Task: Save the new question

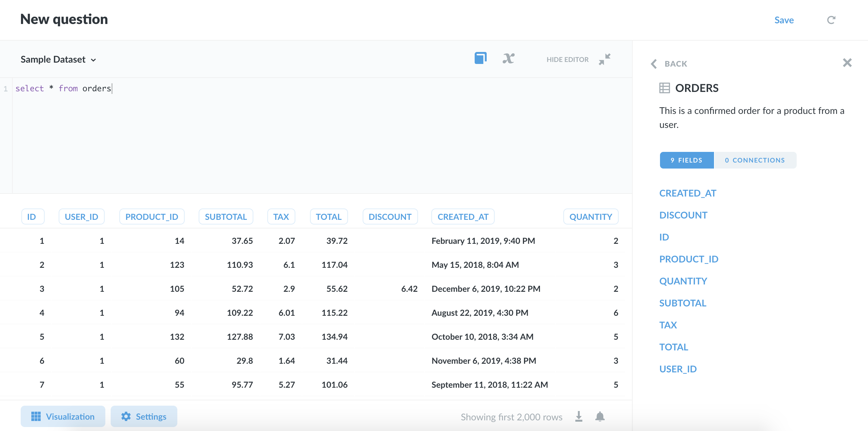Action: (x=784, y=20)
